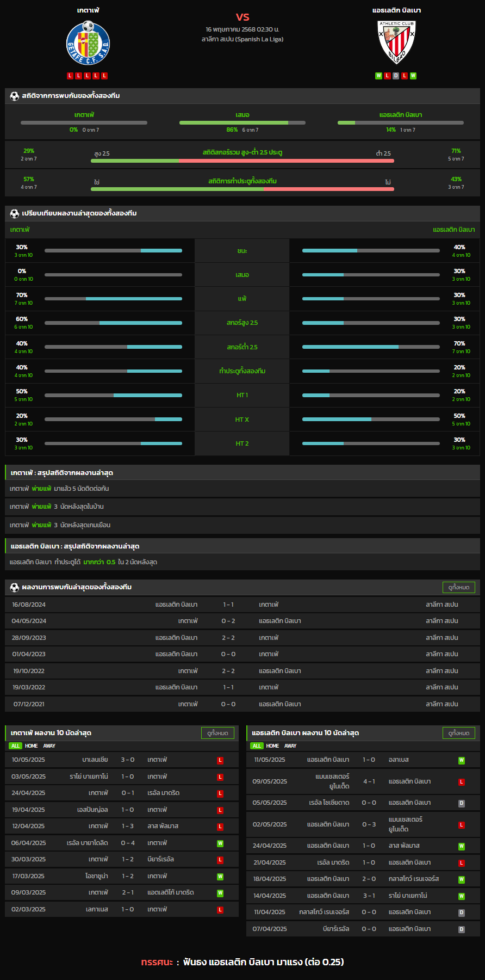Click L badge on Getafe's 02/03/2025 row
This screenshot has width=485, height=980.
coord(220,910)
